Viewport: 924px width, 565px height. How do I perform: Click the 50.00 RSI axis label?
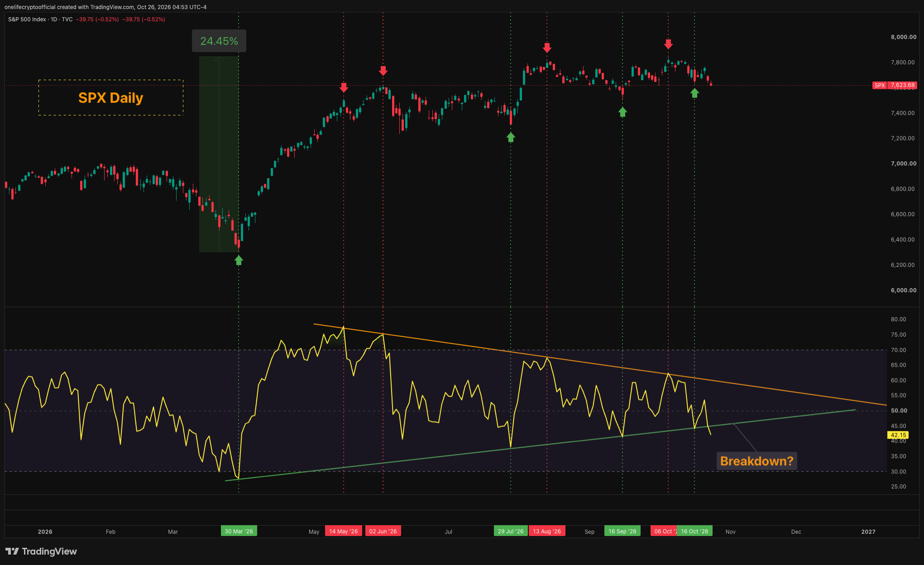tap(899, 411)
